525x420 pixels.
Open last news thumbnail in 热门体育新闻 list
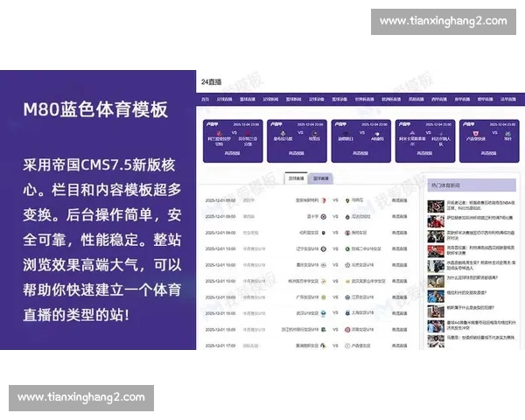(436, 341)
